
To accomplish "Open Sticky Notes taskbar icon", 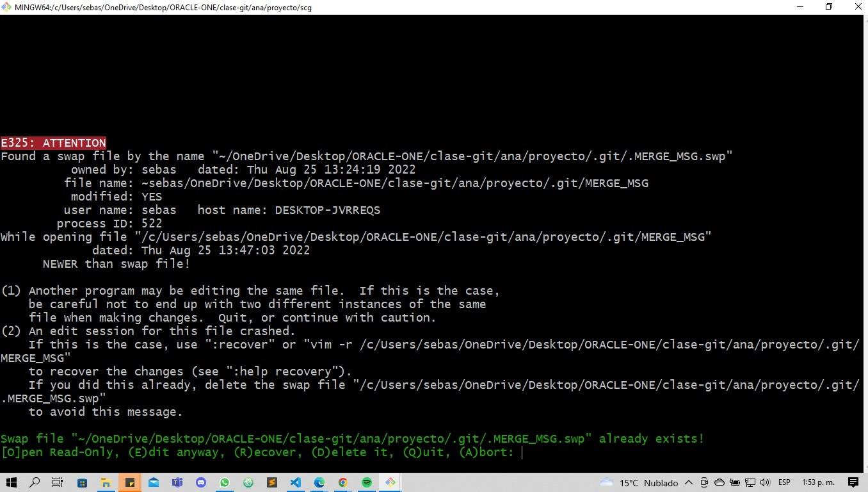I will [x=130, y=482].
